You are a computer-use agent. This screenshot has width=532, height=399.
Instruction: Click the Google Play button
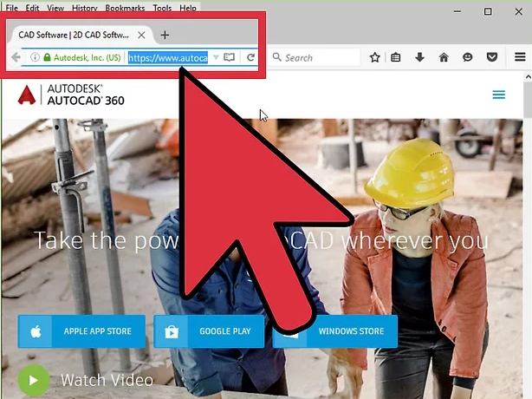point(207,331)
